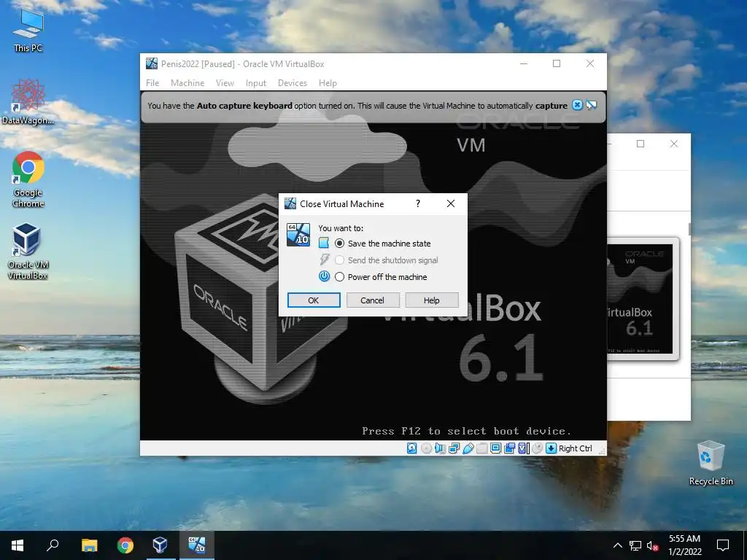Screen dimensions: 747x560
Task: Maximize the background VirtualBox Manager window
Action: point(640,144)
